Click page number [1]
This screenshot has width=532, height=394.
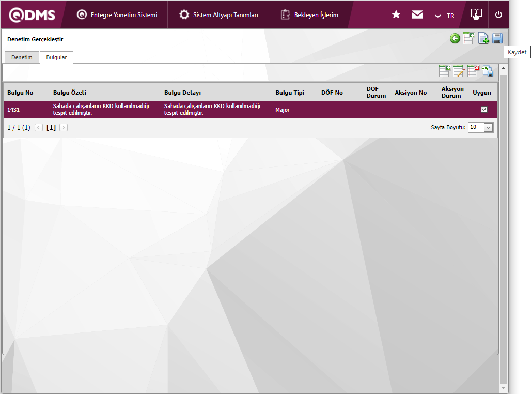pos(51,127)
